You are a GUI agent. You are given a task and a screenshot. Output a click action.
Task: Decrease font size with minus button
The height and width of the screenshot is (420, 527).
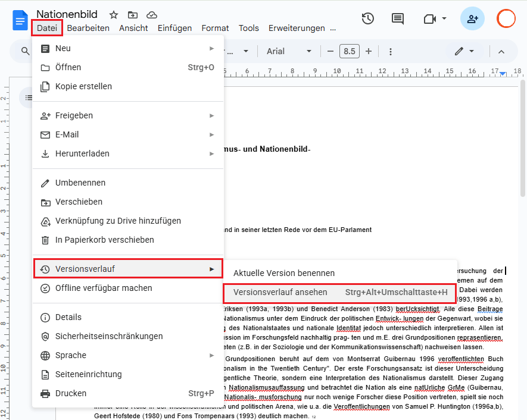(330, 51)
